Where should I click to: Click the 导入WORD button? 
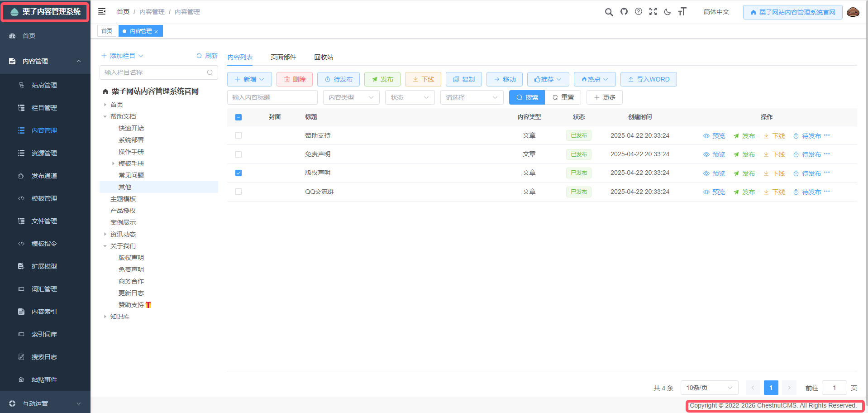[x=648, y=79]
